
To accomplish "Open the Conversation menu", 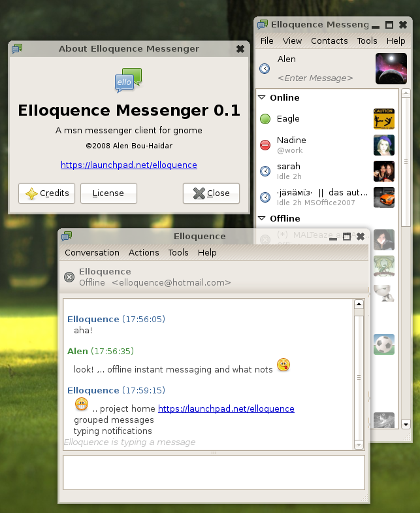I will pyautogui.click(x=92, y=252).
